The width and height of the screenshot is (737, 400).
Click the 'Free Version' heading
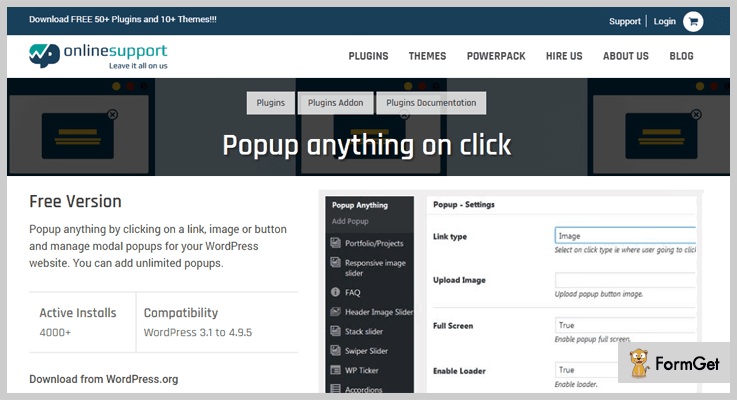coord(75,201)
